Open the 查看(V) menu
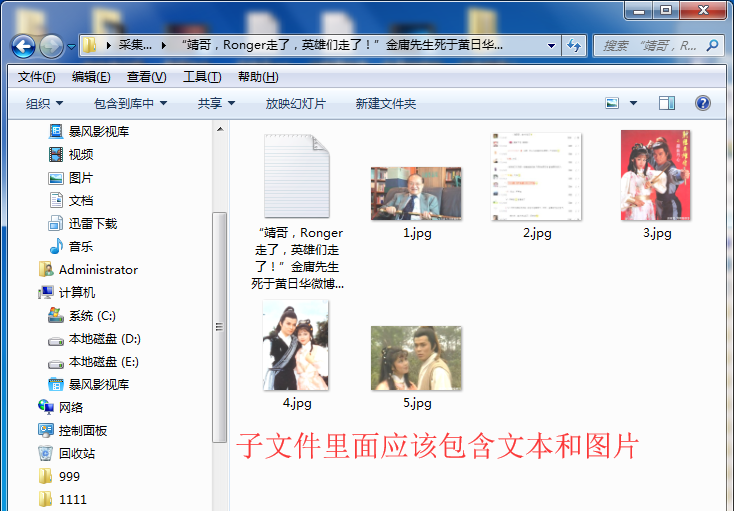Screen dimensions: 734x511 click(x=146, y=77)
